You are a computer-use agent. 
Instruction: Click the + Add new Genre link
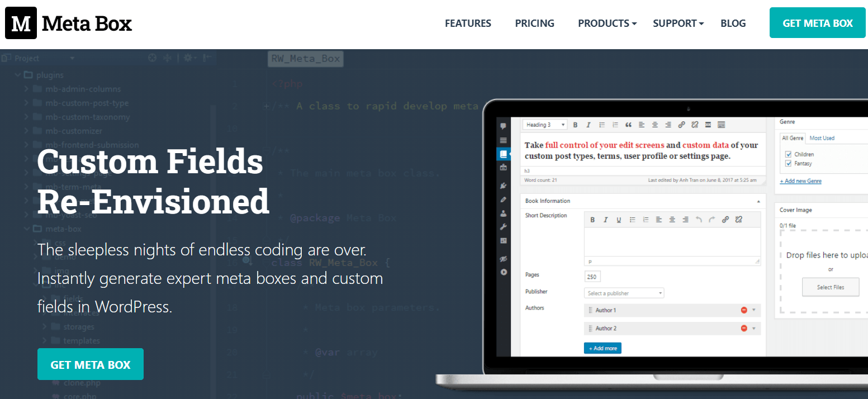click(800, 181)
